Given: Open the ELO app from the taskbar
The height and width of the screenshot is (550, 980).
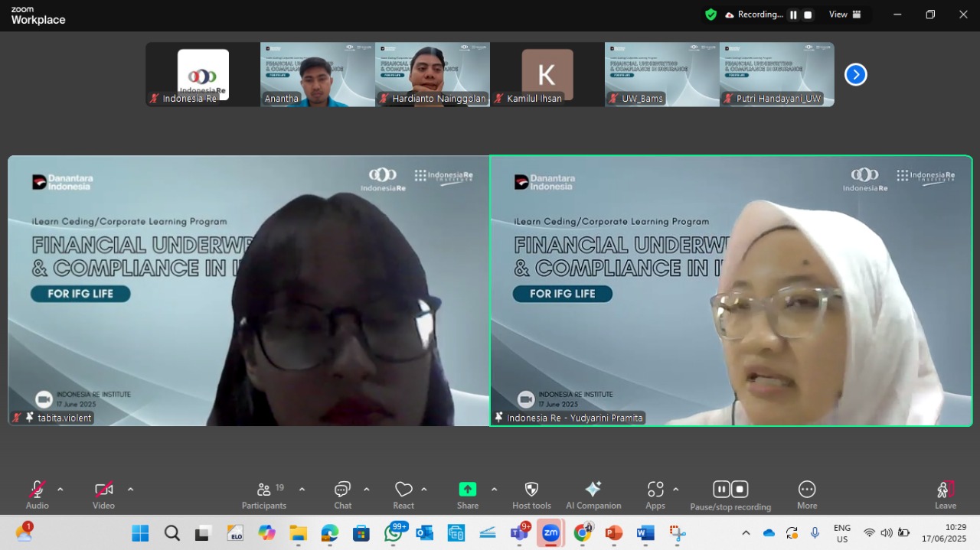Looking at the screenshot, I should click(x=235, y=533).
